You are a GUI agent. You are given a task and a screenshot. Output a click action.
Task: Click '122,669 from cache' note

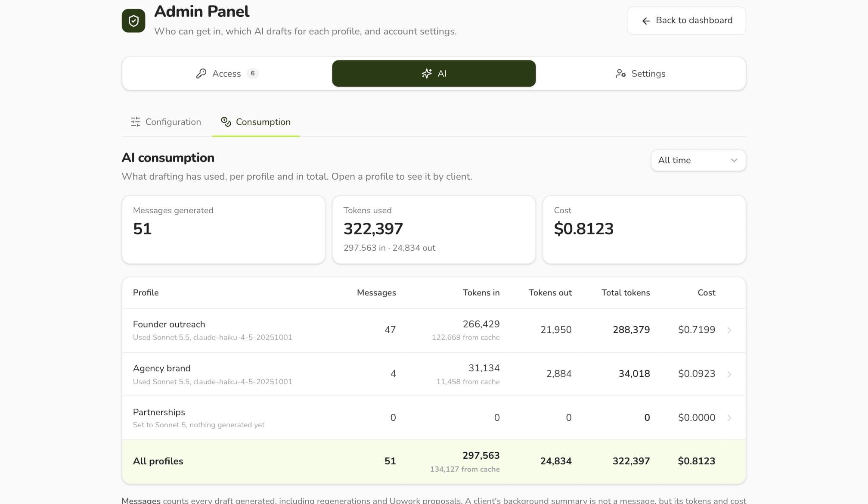466,337
